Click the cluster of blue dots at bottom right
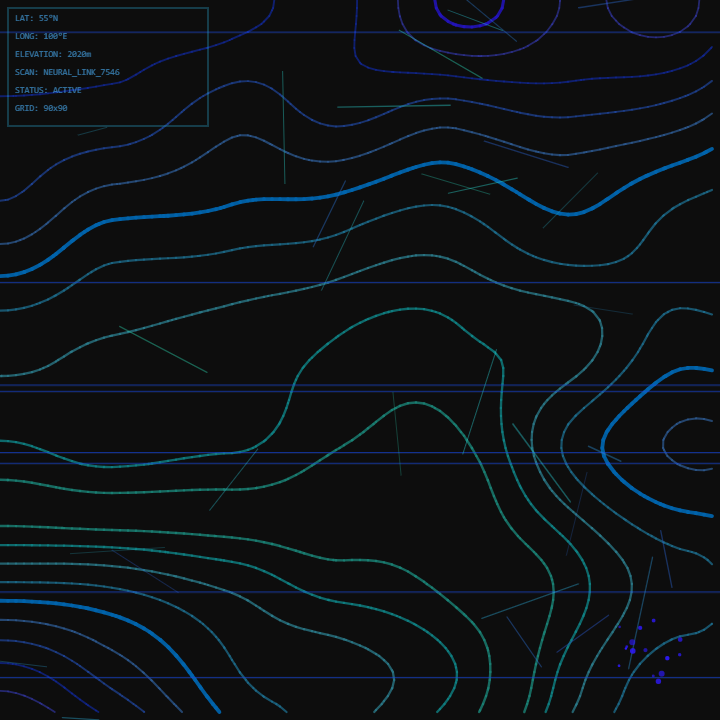The width and height of the screenshot is (720, 720). pyautogui.click(x=648, y=650)
